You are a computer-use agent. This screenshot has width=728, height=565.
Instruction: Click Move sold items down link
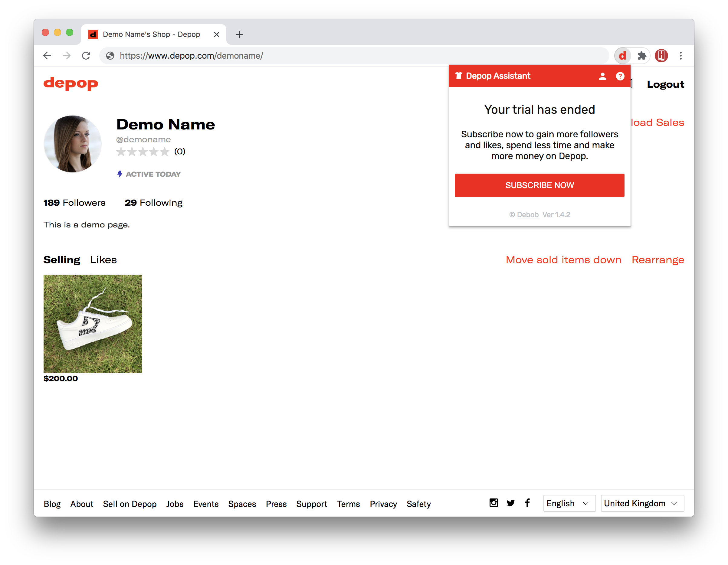tap(563, 260)
